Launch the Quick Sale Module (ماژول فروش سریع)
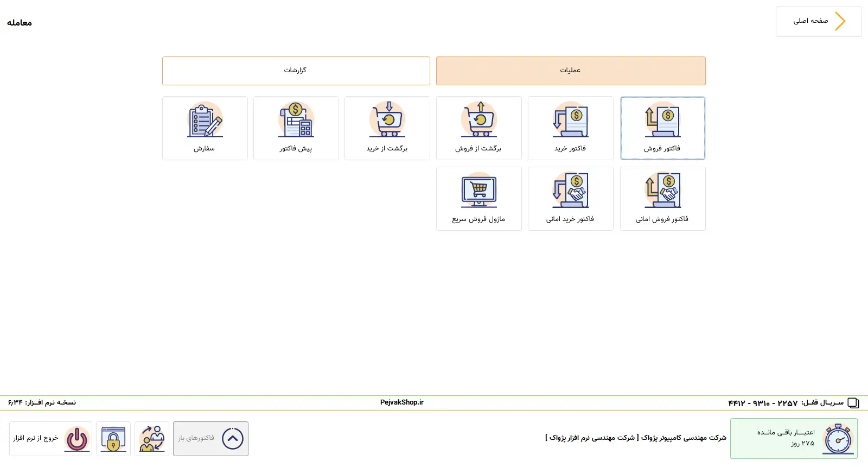868x467 pixels. pyautogui.click(x=479, y=199)
